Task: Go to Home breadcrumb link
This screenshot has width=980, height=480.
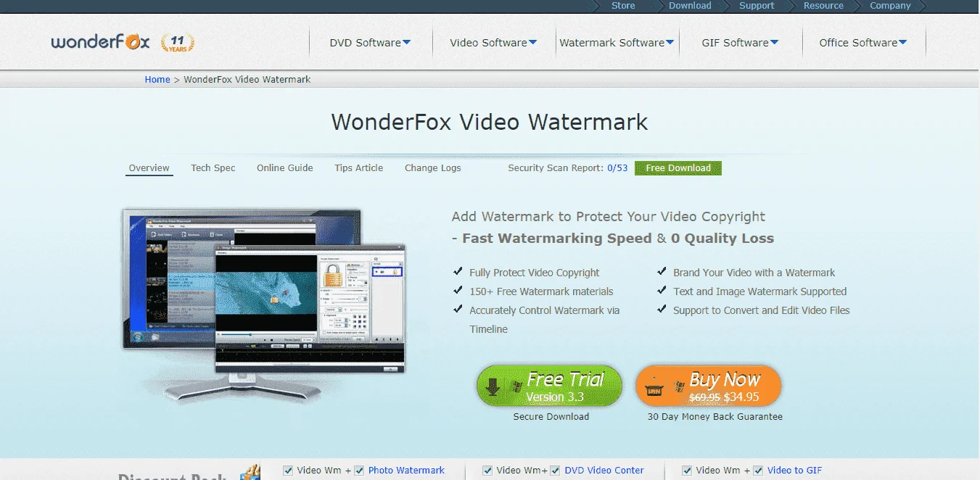Action: pyautogui.click(x=157, y=80)
